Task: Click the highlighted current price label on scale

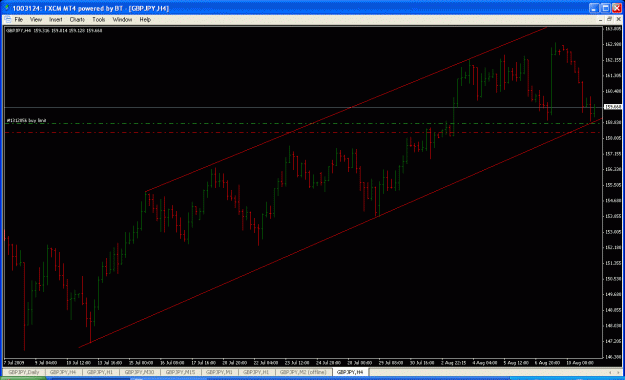Action: pyautogui.click(x=613, y=107)
